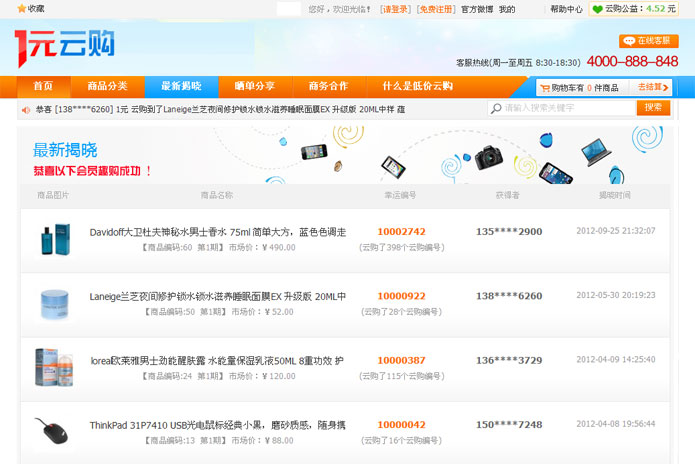Open the 晒单分享 navigation tab
Viewport: 695px width, 464px height.
pyautogui.click(x=255, y=86)
